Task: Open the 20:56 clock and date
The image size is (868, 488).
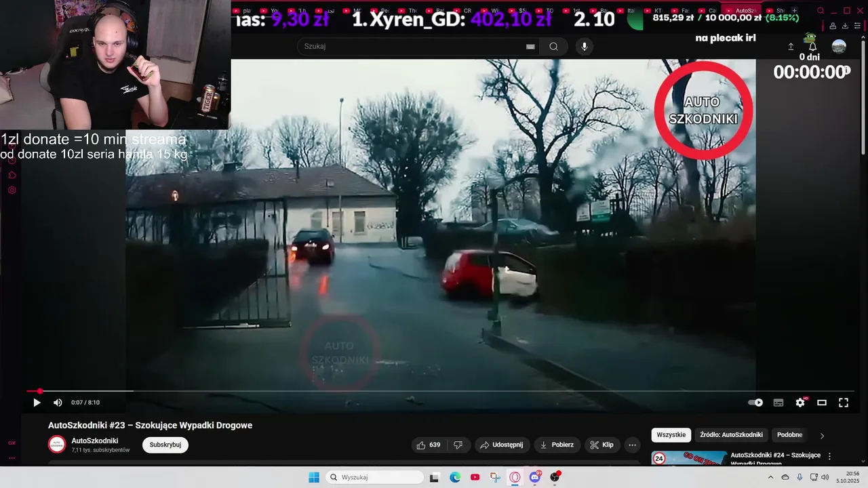Action: [x=848, y=477]
